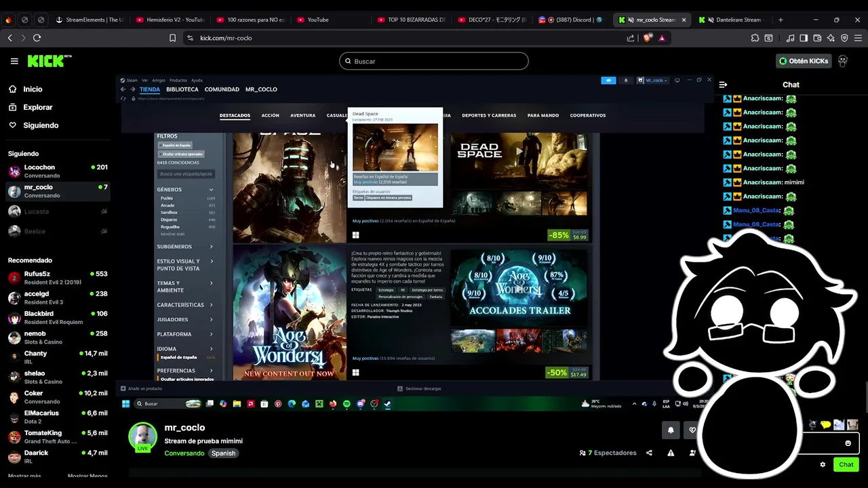Switch to the Dantelirare Stream browser tab
The width and height of the screenshot is (868, 488).
[732, 20]
